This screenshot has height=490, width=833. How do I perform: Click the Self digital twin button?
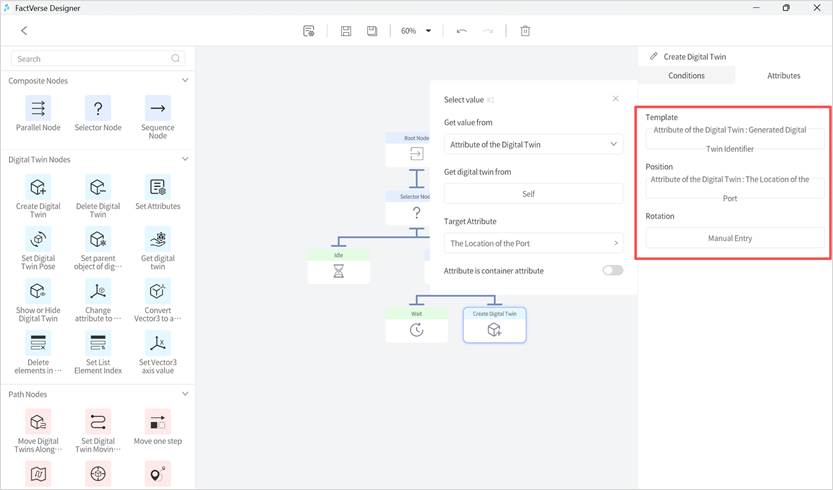pyautogui.click(x=533, y=194)
